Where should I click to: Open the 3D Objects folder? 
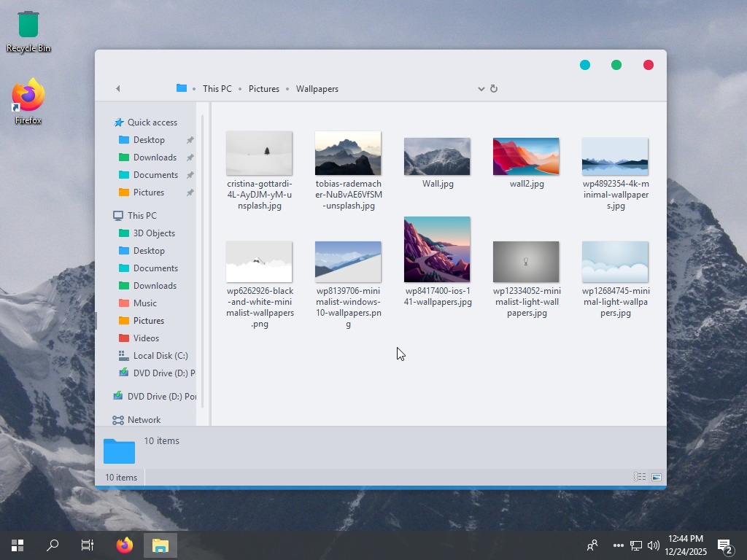pyautogui.click(x=154, y=233)
